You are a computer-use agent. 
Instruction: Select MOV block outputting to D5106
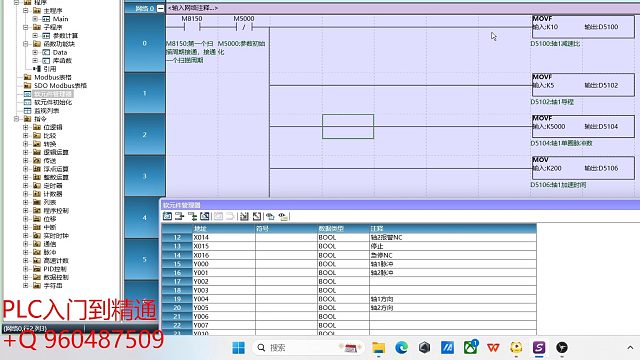583,168
